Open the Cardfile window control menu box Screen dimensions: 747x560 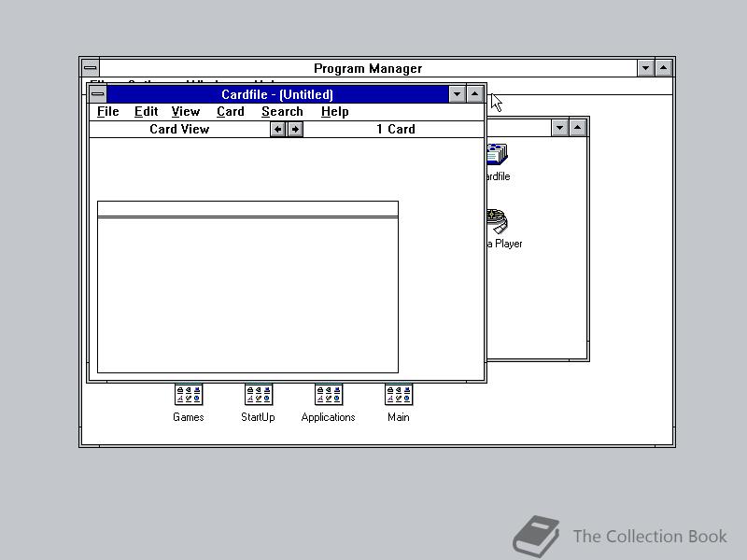(98, 94)
